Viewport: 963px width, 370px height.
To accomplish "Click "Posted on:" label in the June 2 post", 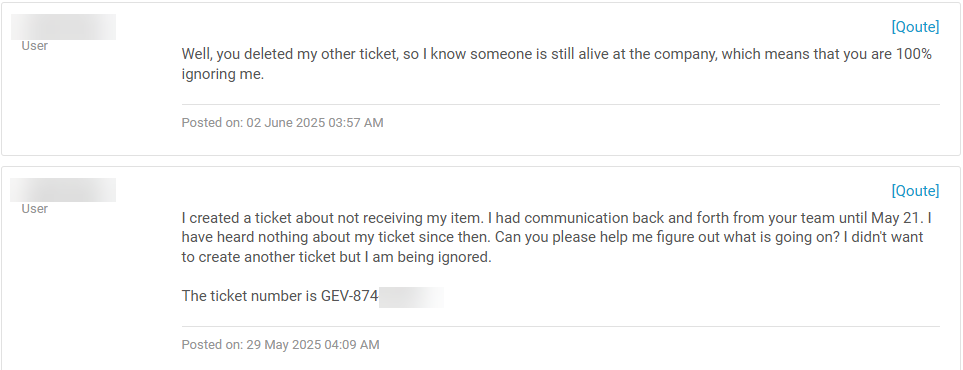I will pyautogui.click(x=212, y=123).
